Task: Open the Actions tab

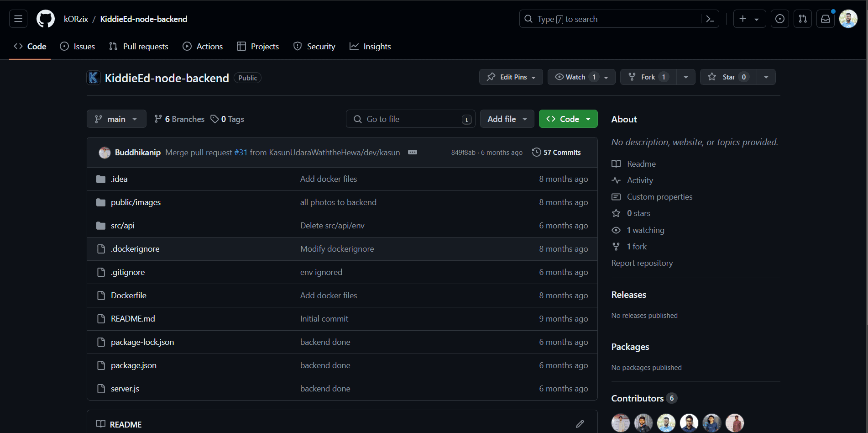Action: (203, 46)
